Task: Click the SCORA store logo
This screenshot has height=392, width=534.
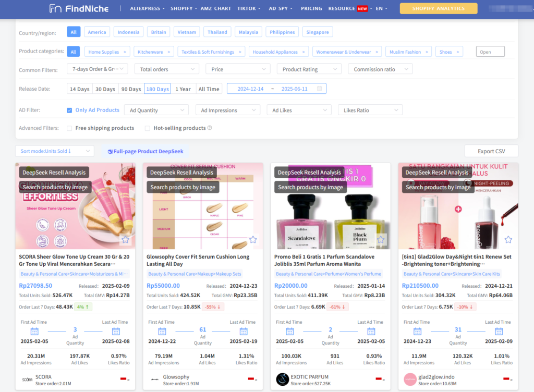Action: coord(27,379)
